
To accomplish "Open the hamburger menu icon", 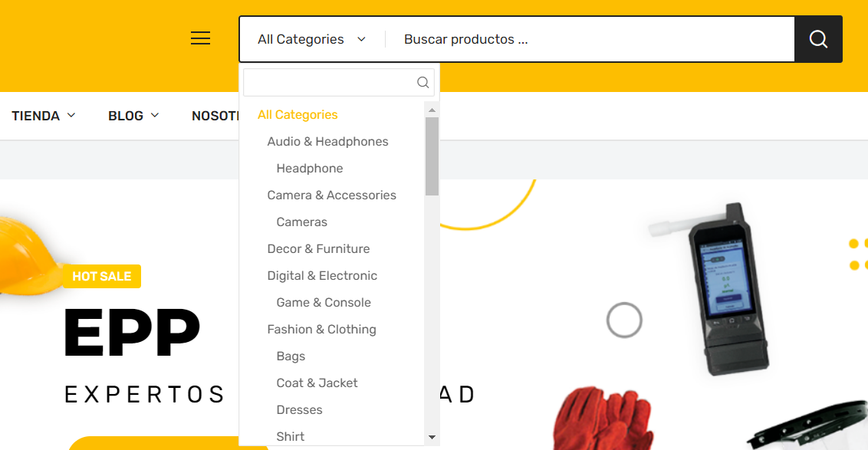I will pos(200,38).
